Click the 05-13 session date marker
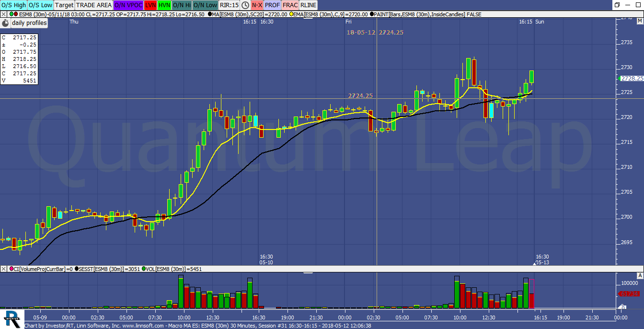The image size is (644, 329). tap(542, 262)
